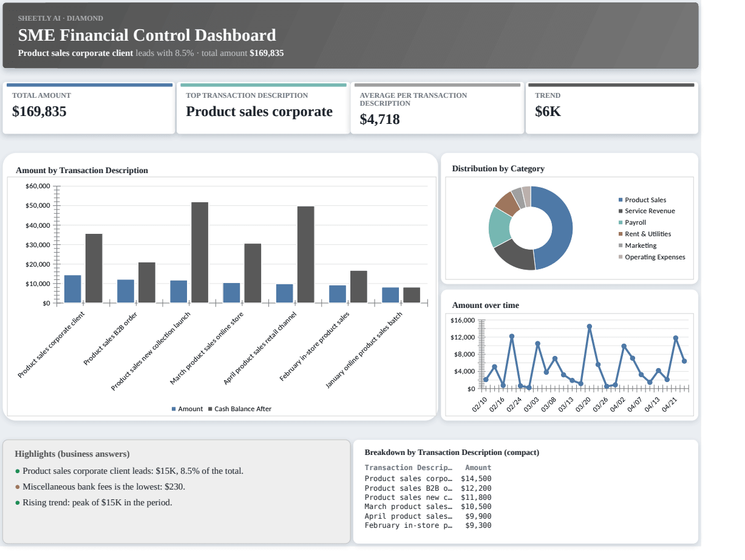Click the Amount bar for Product sales corporate client

point(73,289)
